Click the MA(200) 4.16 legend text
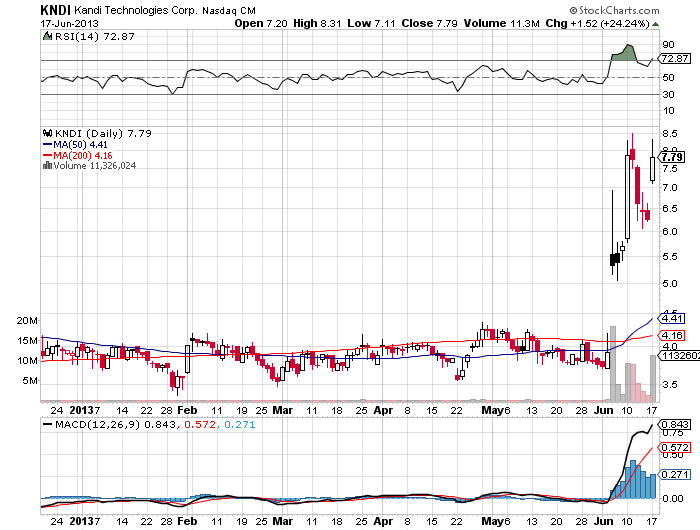The height and width of the screenshot is (530, 700). 83,155
